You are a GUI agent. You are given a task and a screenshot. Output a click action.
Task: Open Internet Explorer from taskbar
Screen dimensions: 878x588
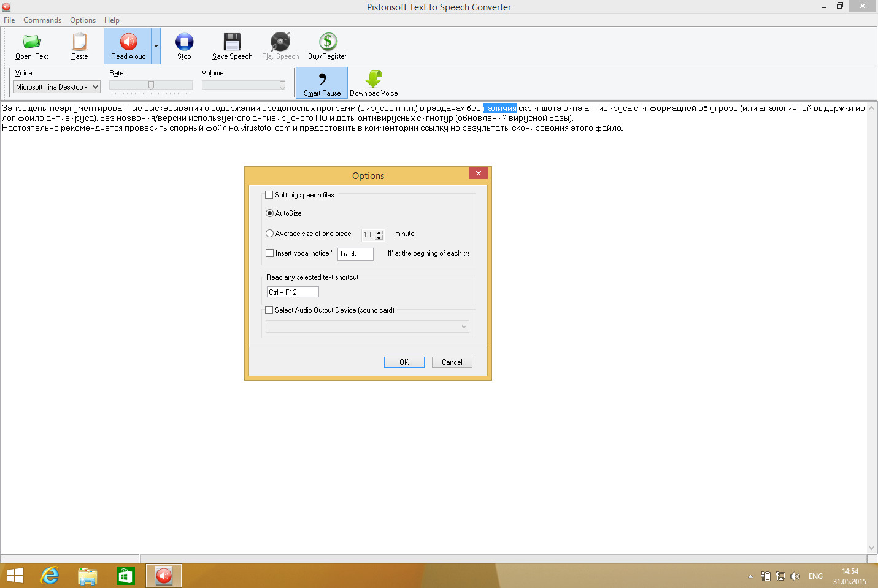coord(50,576)
